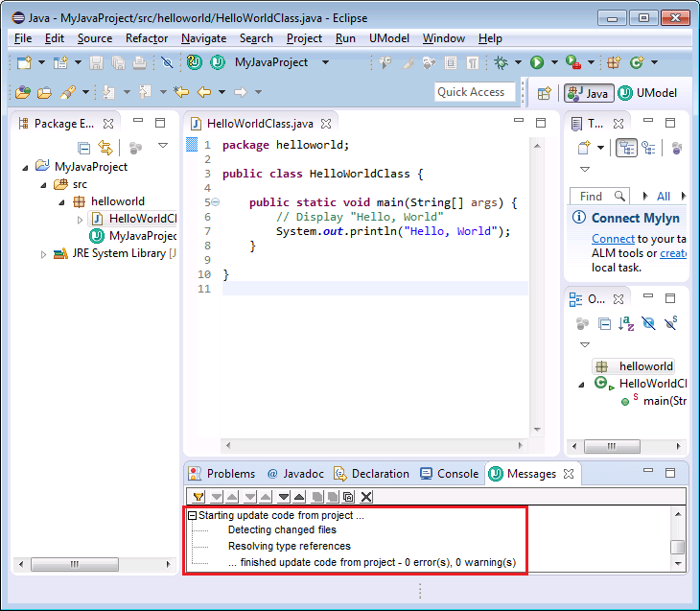Image resolution: width=700 pixels, height=611 pixels.
Task: Click the Run (green play) toolbar button
Action: tap(537, 62)
